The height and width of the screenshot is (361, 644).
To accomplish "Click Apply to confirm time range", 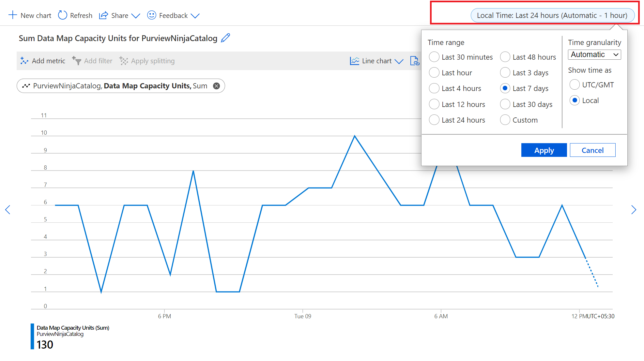I will click(x=543, y=150).
